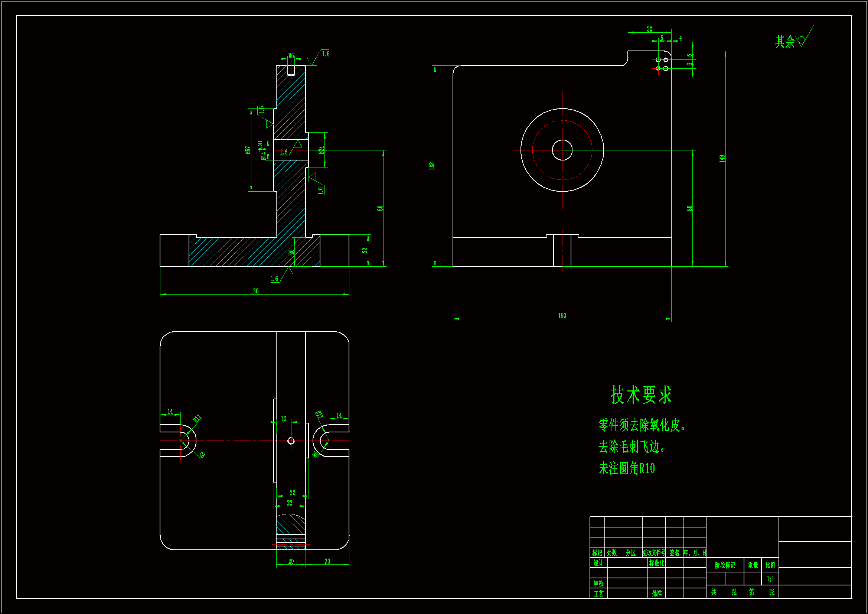Screen dimensions: 868x614
Task: Select the left R11 slot radius label
Action: (198, 419)
